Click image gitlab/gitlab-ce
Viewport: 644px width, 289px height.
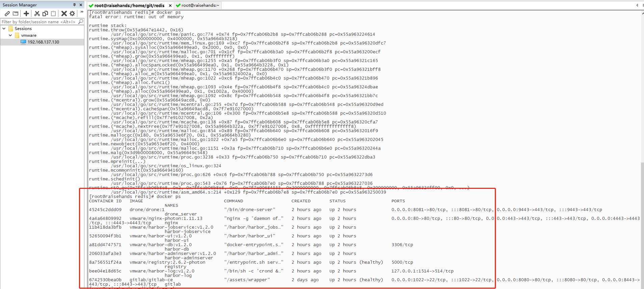pos(151,280)
